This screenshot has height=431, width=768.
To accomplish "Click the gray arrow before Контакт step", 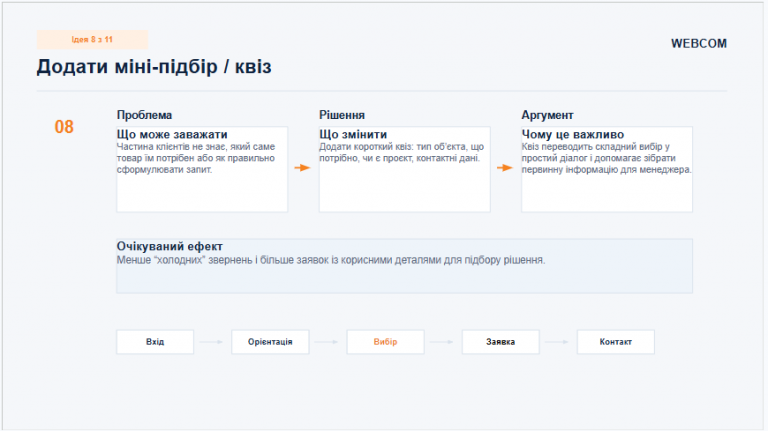I will click(557, 342).
